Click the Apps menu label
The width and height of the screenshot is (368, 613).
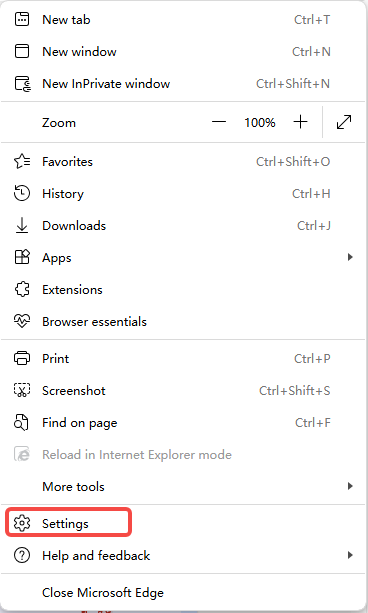click(57, 258)
